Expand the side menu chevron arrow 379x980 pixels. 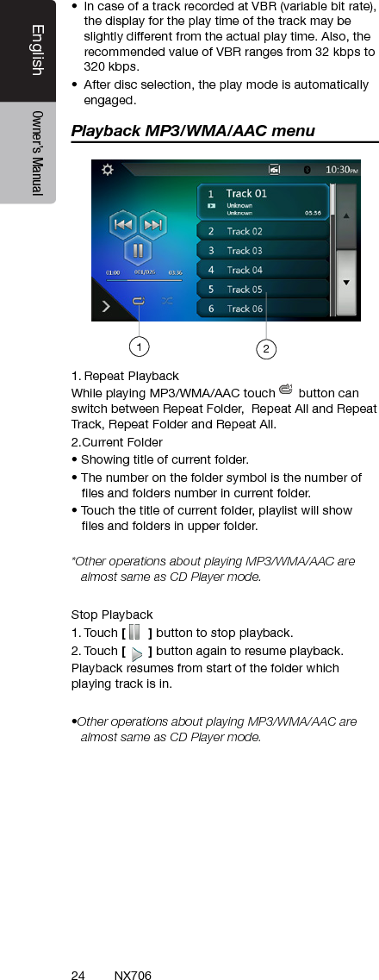tap(106, 306)
